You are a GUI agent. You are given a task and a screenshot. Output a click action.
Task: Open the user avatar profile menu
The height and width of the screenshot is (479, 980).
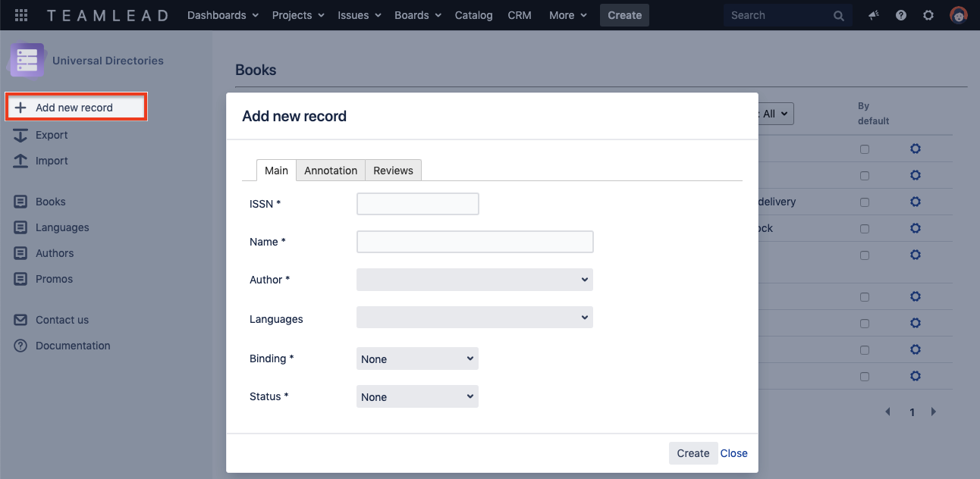959,15
